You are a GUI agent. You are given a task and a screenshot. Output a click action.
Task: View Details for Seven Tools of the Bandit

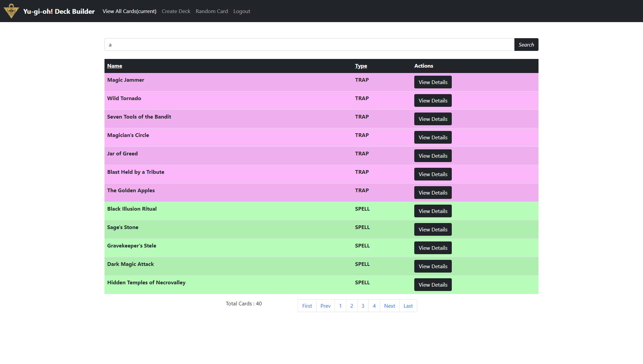coord(433,119)
